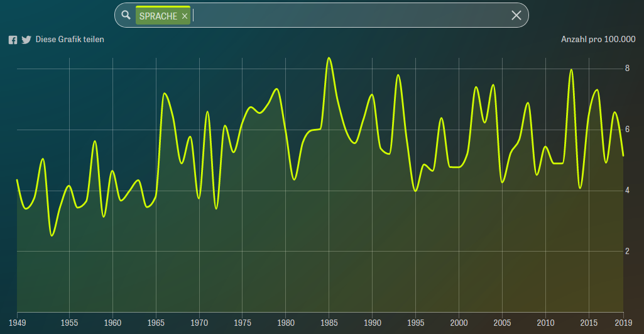
Task: Click the y-axis value 2 label
Action: pos(627,251)
